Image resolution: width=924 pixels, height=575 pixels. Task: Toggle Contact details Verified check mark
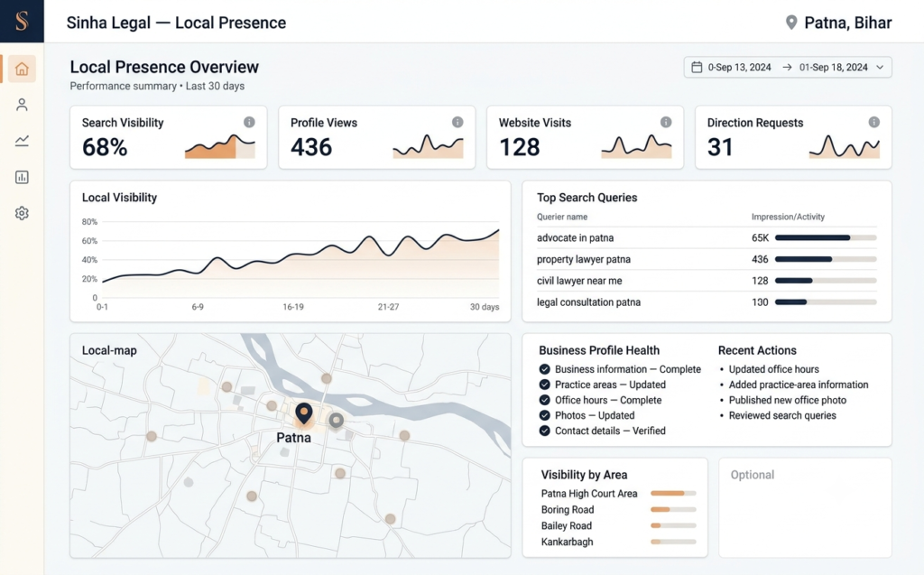tap(544, 431)
